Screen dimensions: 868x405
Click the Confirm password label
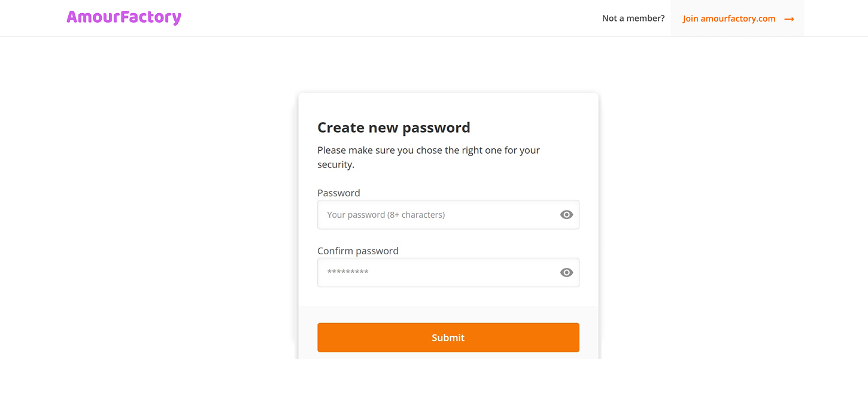tap(358, 251)
